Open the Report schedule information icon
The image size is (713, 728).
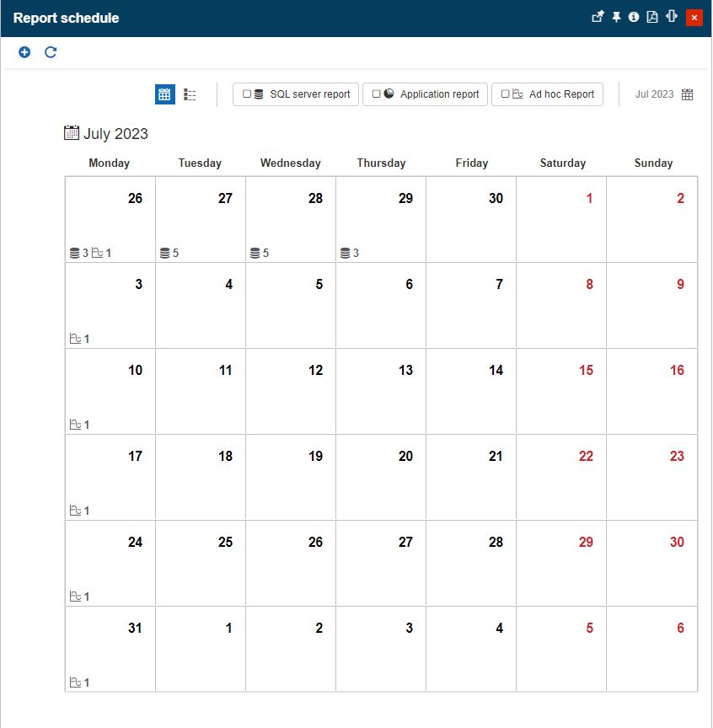[x=633, y=16]
